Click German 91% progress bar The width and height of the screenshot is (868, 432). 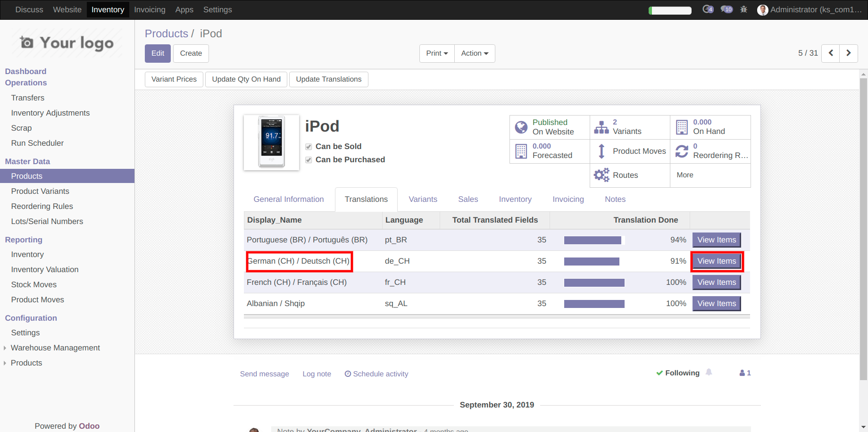point(594,262)
